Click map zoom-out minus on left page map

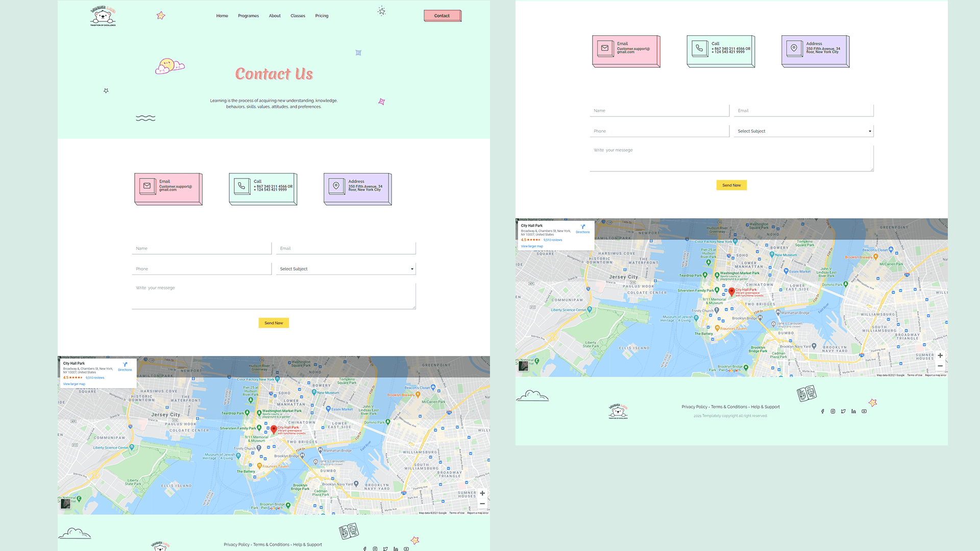coord(482,504)
